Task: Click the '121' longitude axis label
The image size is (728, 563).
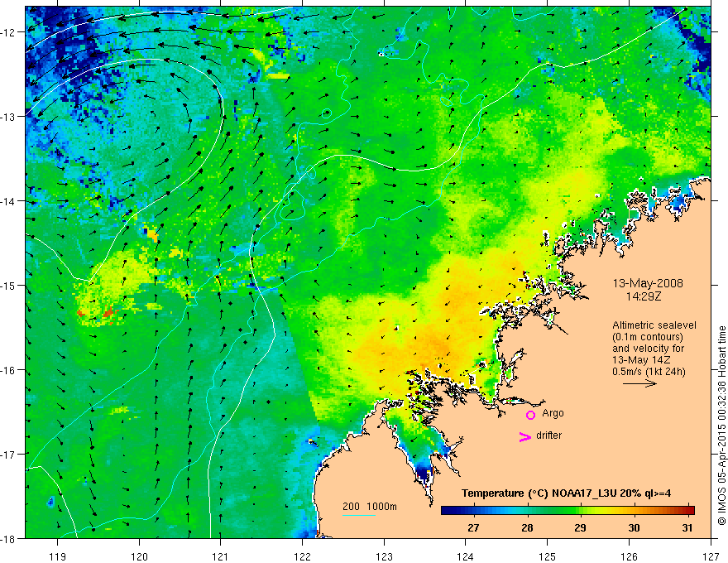Action: 220,556
